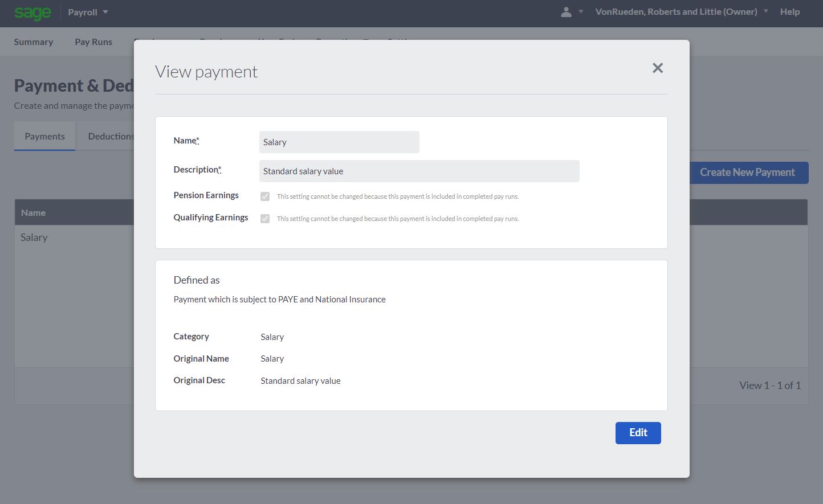
Task: Click the user profile icon
Action: point(566,12)
